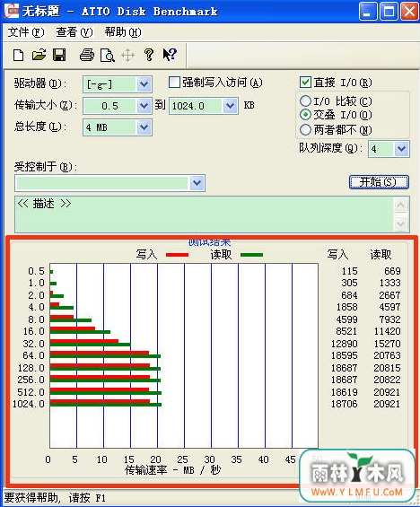Expand the 总长度 4 MB dropdown

click(x=144, y=127)
